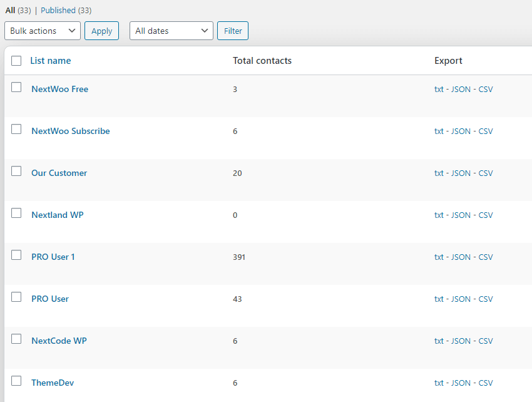Open the PRO User 1 list
Screen dimensions: 532x402
click(x=53, y=257)
